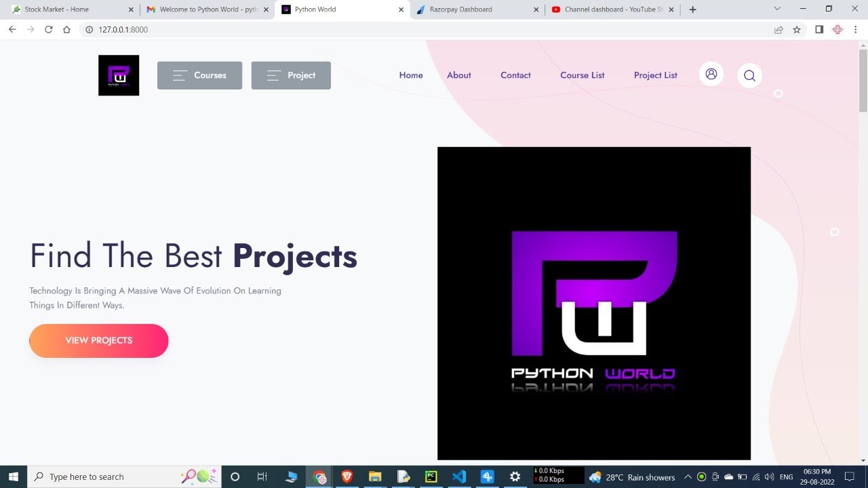Screen dimensions: 868x488
Task: Close the YouTube Channel dashboard tab
Action: click(x=671, y=9)
